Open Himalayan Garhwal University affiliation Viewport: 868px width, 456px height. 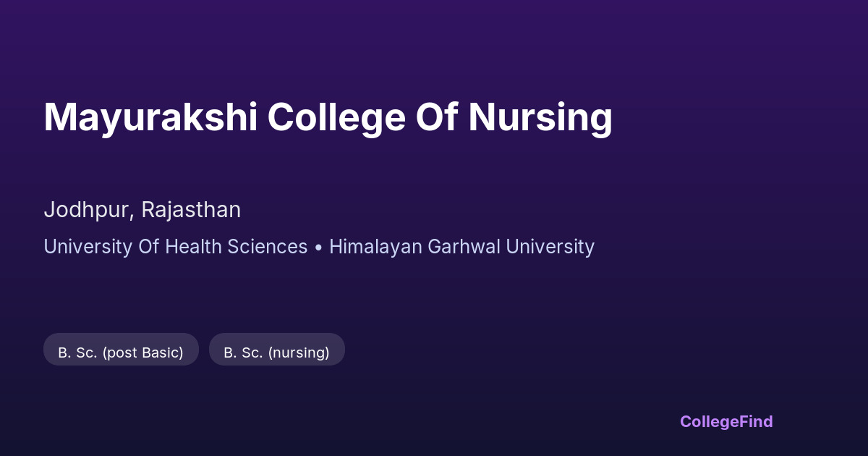pyautogui.click(x=461, y=247)
